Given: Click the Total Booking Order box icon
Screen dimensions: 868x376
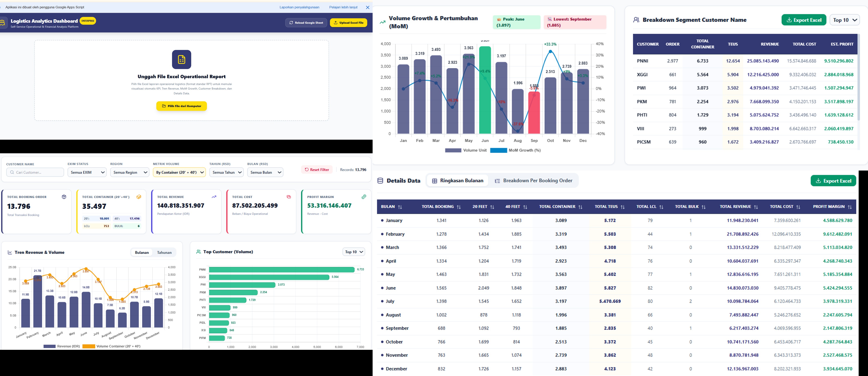Looking at the screenshot, I should tap(64, 197).
